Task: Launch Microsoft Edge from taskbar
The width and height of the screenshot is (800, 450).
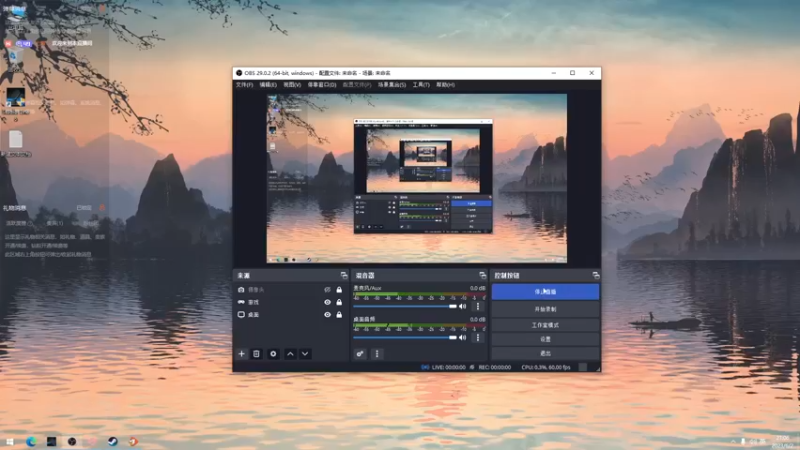Action: coord(31,441)
